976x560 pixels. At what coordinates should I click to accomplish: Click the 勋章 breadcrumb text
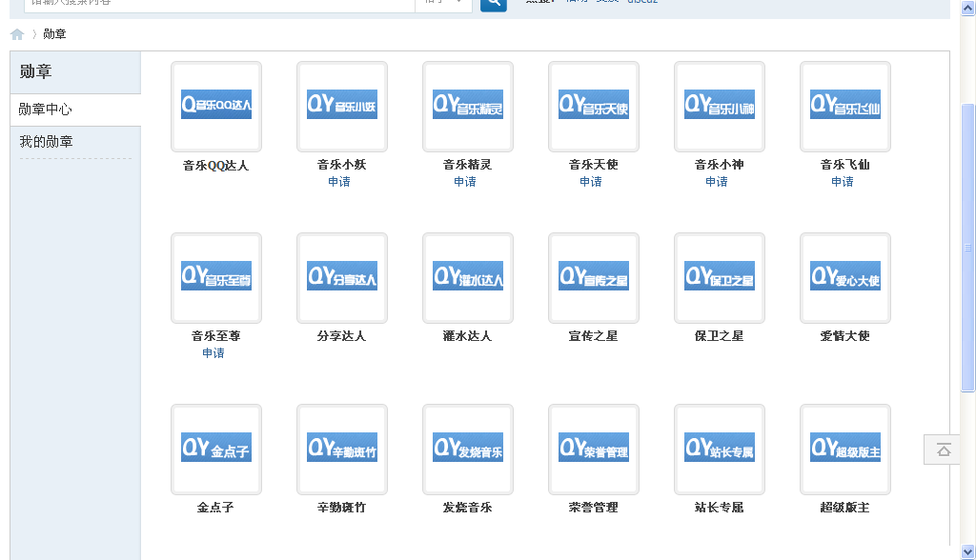[x=54, y=34]
